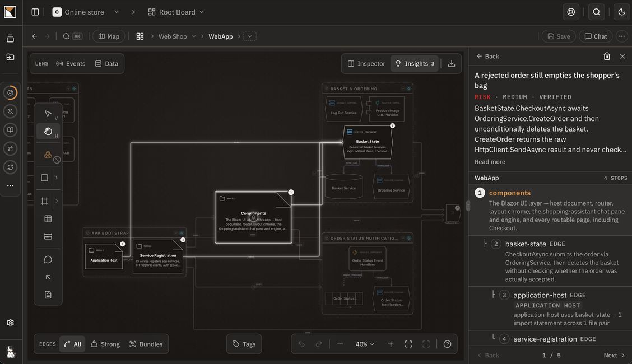
Task: Open the Chat panel
Action: click(x=596, y=36)
